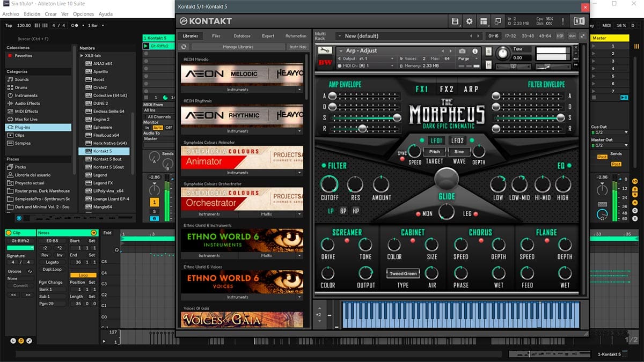Click the KSP button in multi rack
The height and width of the screenshot is (362, 644).
[x=560, y=36]
